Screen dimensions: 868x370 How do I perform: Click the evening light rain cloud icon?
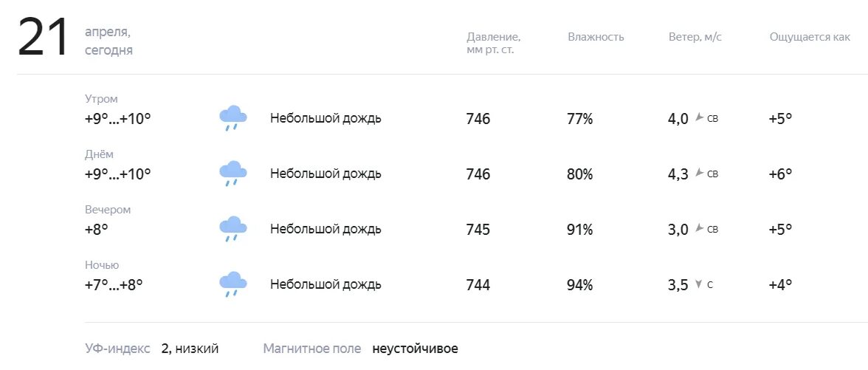[233, 229]
